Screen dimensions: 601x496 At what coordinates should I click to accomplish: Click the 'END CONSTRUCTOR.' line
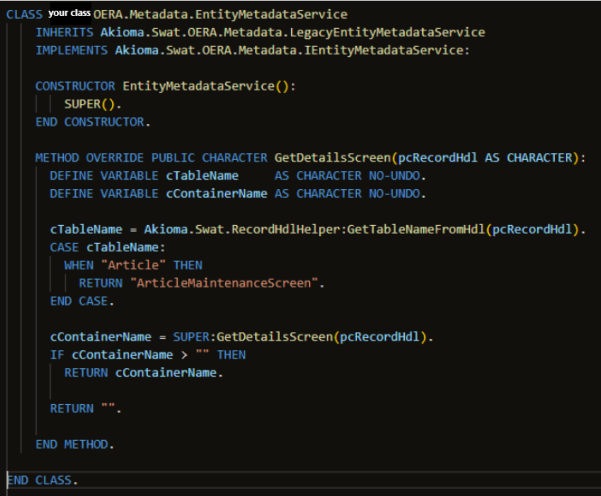(x=93, y=122)
